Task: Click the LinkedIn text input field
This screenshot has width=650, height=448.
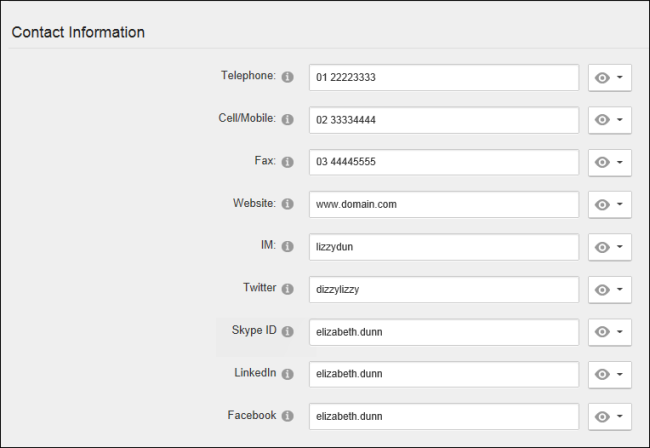Action: tap(444, 374)
